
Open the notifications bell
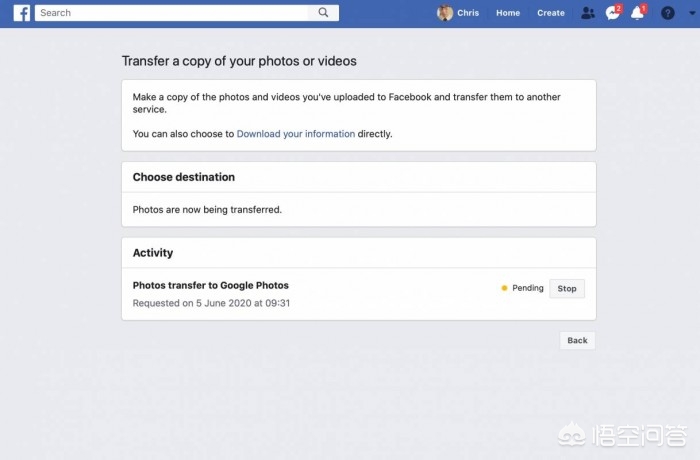(637, 13)
